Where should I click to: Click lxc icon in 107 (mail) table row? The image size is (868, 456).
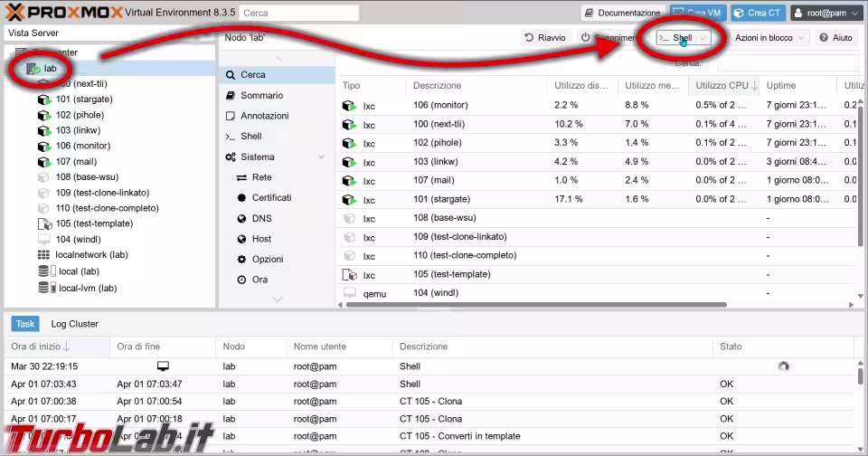point(349,181)
